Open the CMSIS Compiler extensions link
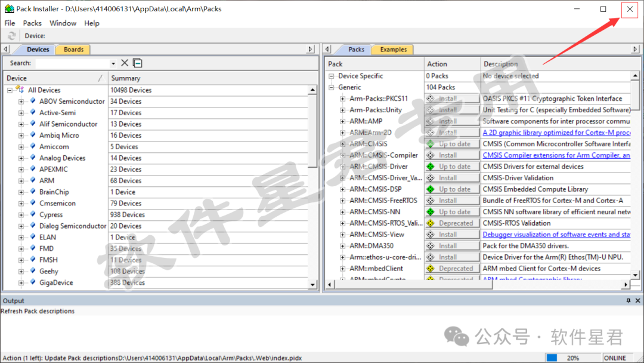644x363 pixels. (x=556, y=155)
